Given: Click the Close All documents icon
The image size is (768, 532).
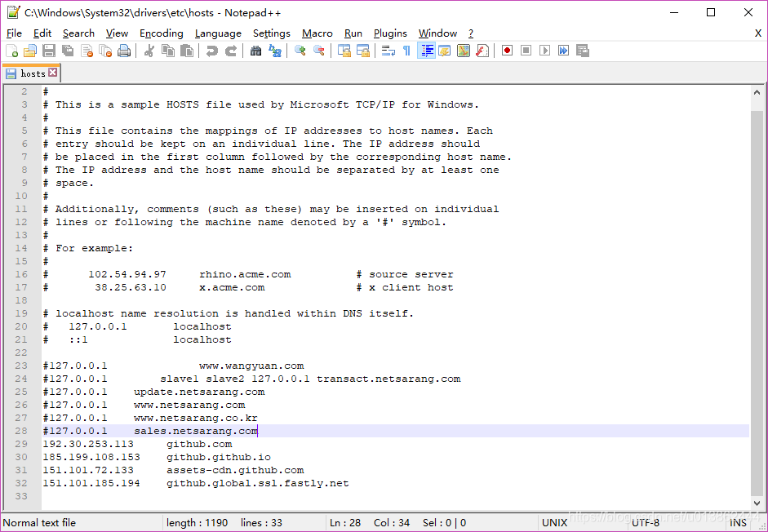Looking at the screenshot, I should point(105,51).
